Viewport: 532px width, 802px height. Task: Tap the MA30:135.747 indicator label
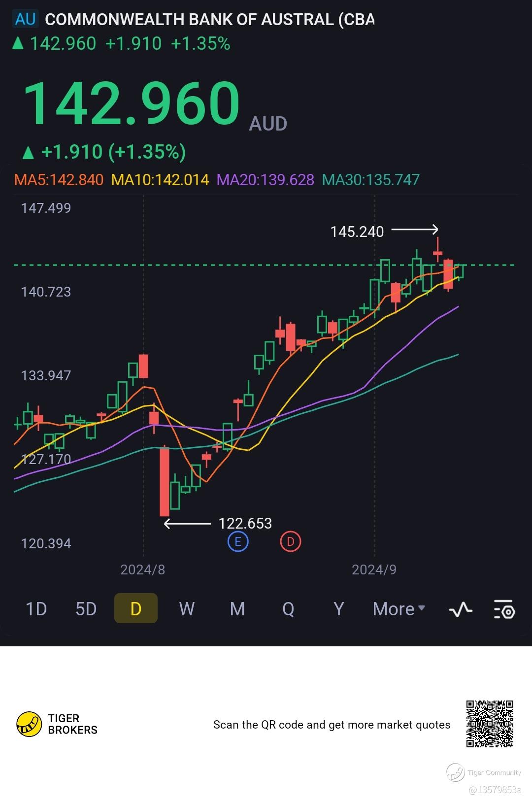[370, 180]
